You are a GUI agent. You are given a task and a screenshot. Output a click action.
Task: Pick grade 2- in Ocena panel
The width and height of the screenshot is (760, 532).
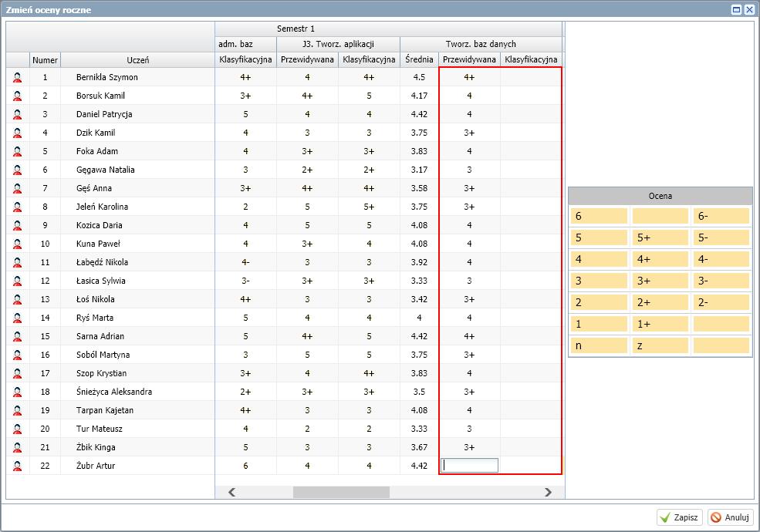721,302
